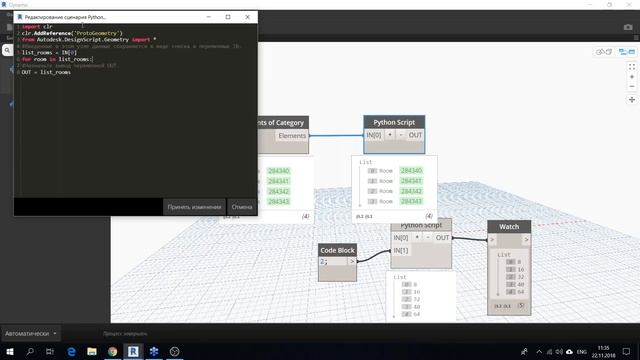Click element ID 284340 in Elements preview

pyautogui.click(x=279, y=171)
